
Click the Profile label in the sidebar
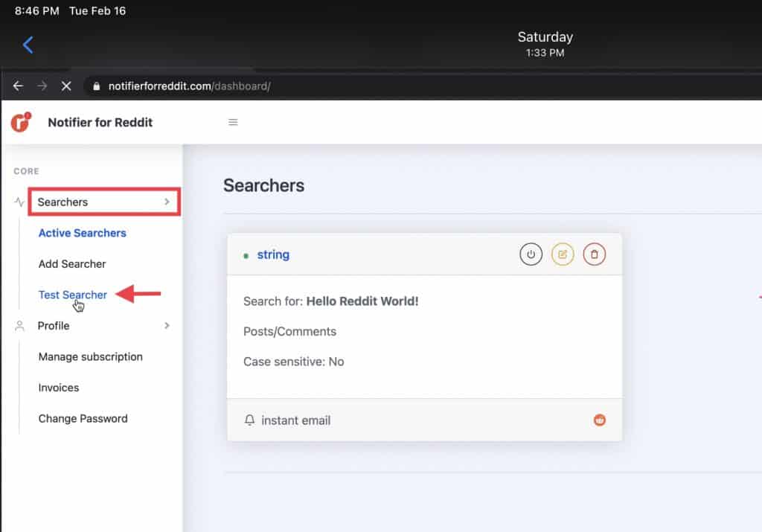pos(54,325)
